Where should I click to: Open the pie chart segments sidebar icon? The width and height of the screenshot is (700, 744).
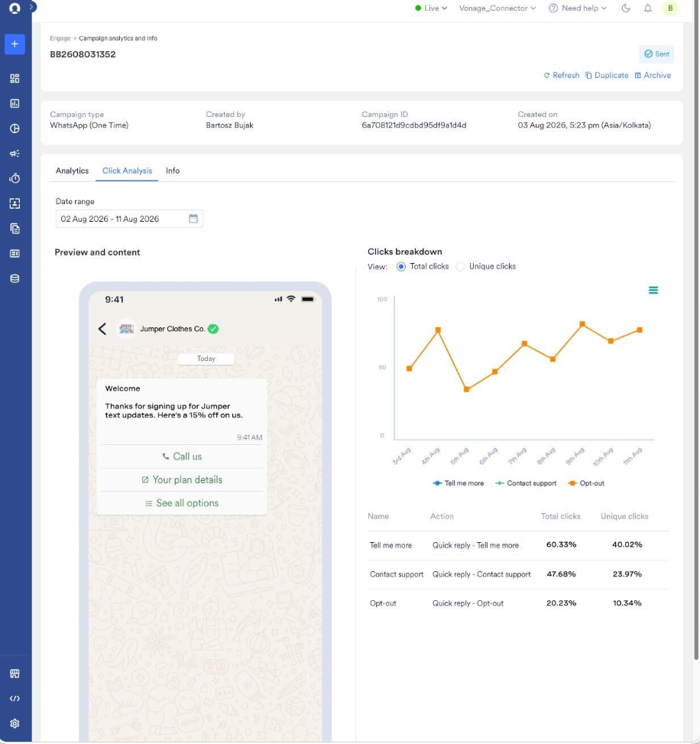pyautogui.click(x=15, y=128)
